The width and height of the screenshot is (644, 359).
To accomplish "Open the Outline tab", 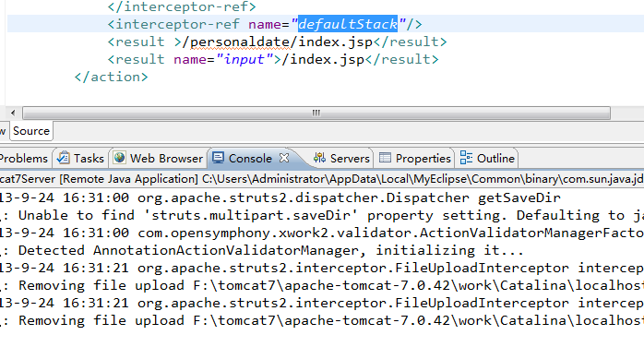I will [x=487, y=159].
